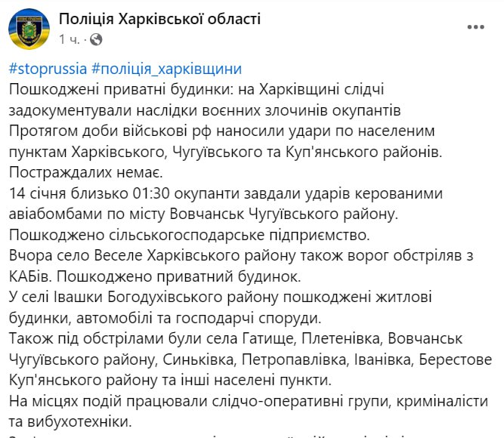Click the line starting "Вчора село Веселе"
This screenshot has height=438, width=504.
(227, 253)
